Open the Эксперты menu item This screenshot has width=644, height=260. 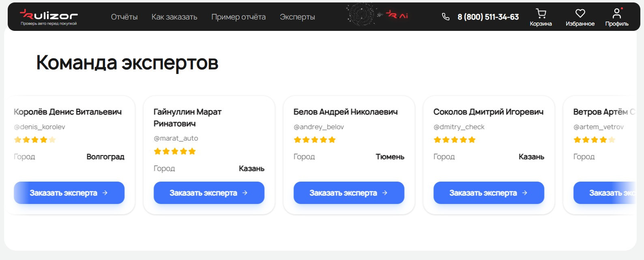click(297, 17)
